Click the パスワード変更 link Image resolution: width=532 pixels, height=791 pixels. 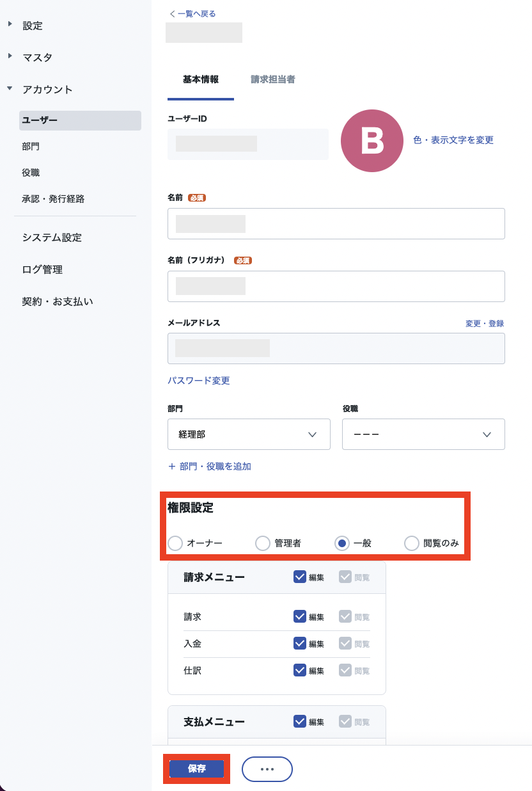click(199, 381)
